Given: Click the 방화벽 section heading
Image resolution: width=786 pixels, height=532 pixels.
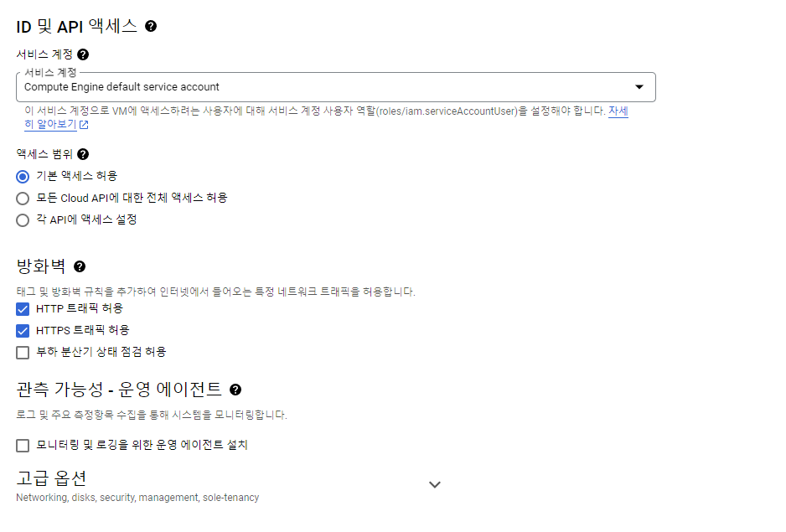Looking at the screenshot, I should click(40, 266).
